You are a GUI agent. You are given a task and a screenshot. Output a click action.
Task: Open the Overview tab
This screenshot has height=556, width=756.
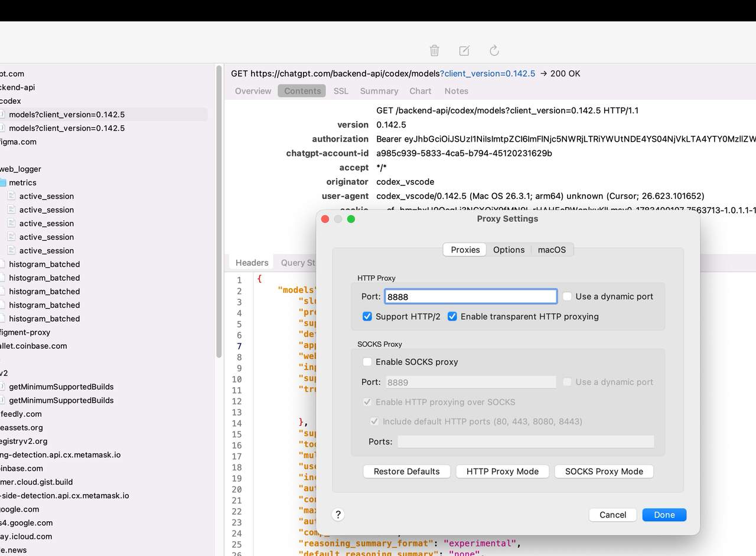[253, 91]
